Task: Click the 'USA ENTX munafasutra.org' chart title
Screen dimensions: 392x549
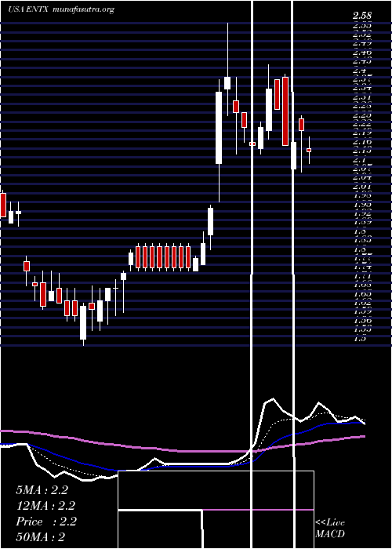Action: (61, 9)
